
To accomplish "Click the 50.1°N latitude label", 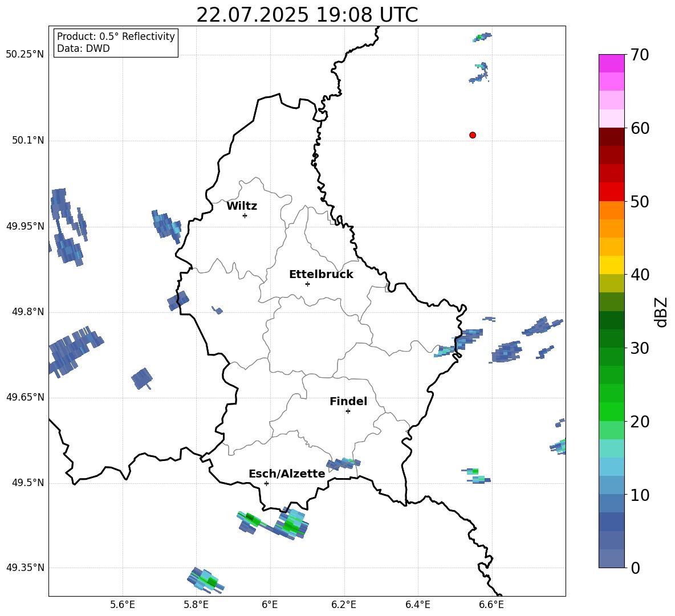I will pos(27,140).
